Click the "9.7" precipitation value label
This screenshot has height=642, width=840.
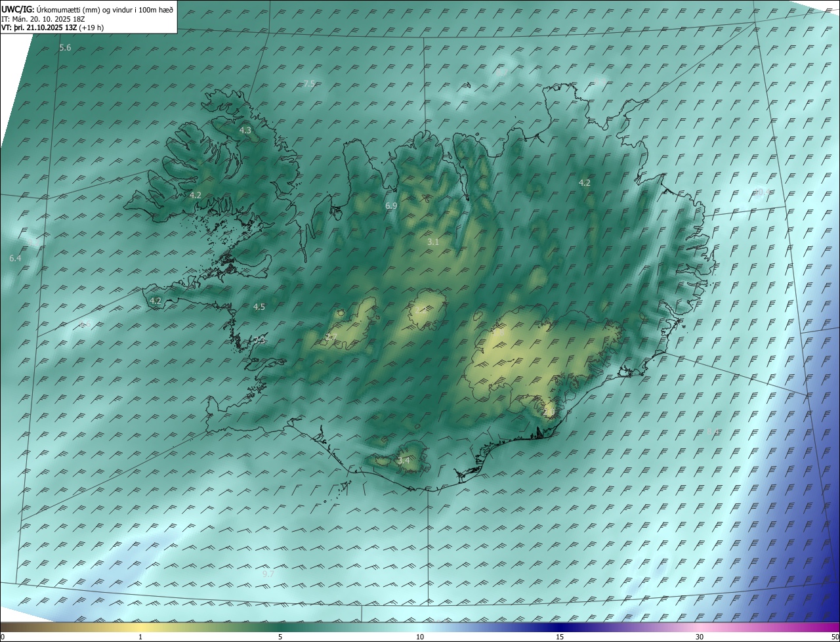tap(268, 574)
